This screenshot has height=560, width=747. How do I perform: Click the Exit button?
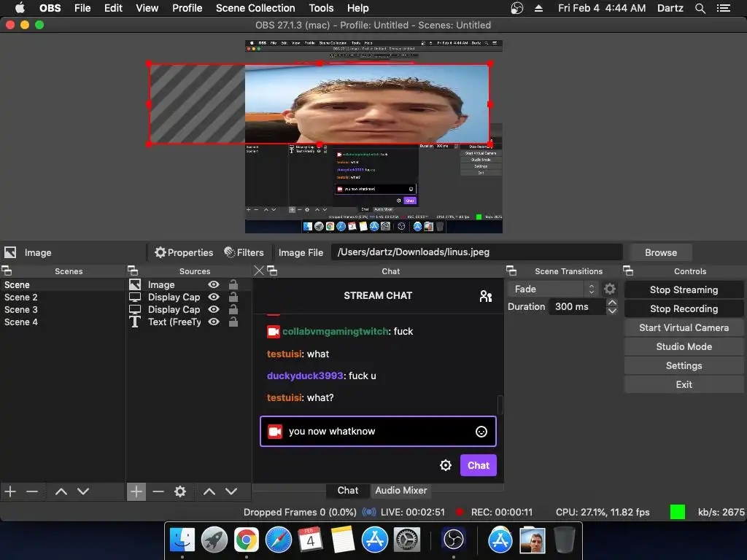click(684, 385)
